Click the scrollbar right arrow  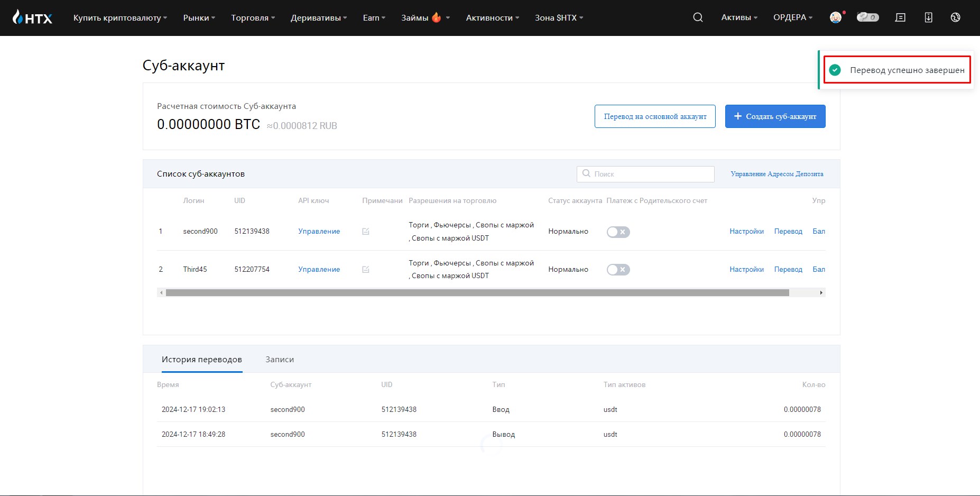(821, 292)
